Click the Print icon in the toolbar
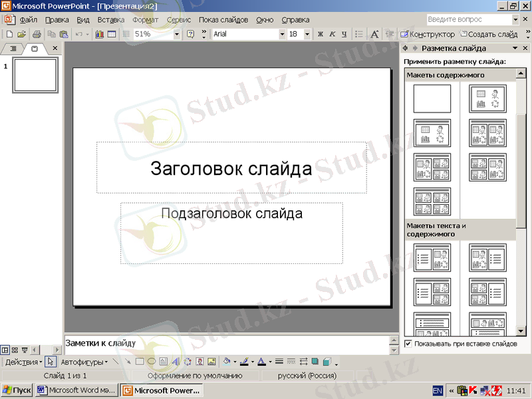The width and height of the screenshot is (532, 399). [37, 34]
